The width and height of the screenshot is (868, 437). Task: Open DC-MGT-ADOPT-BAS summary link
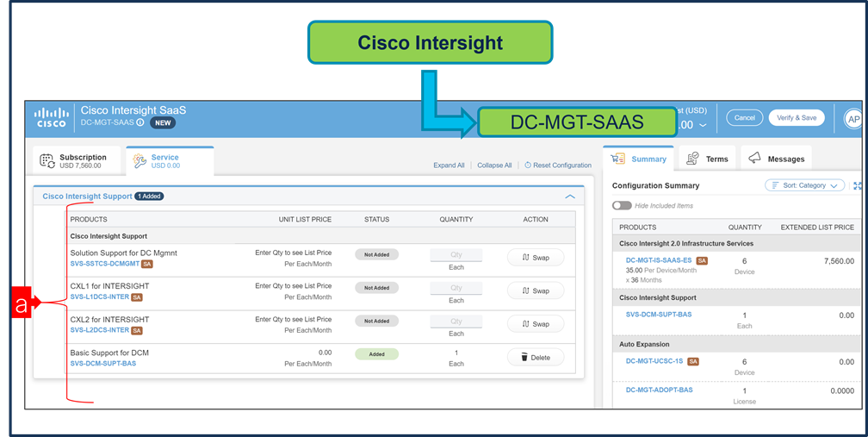(x=660, y=390)
